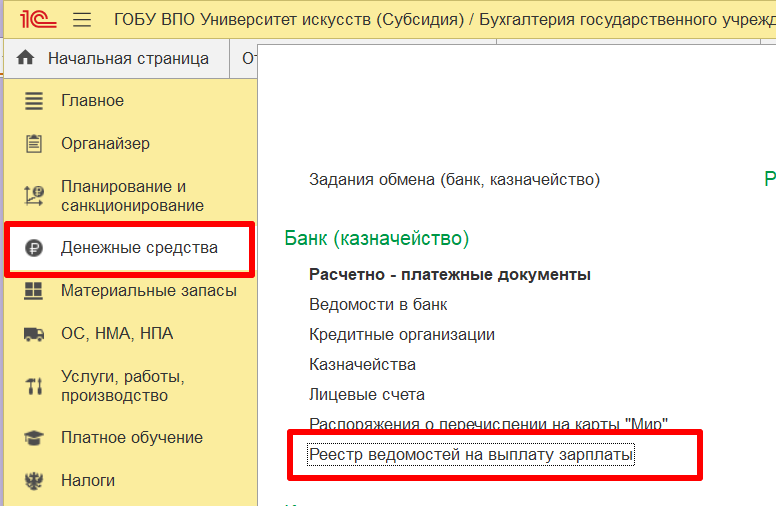Switch to the Начальная страница tab

[x=128, y=59]
